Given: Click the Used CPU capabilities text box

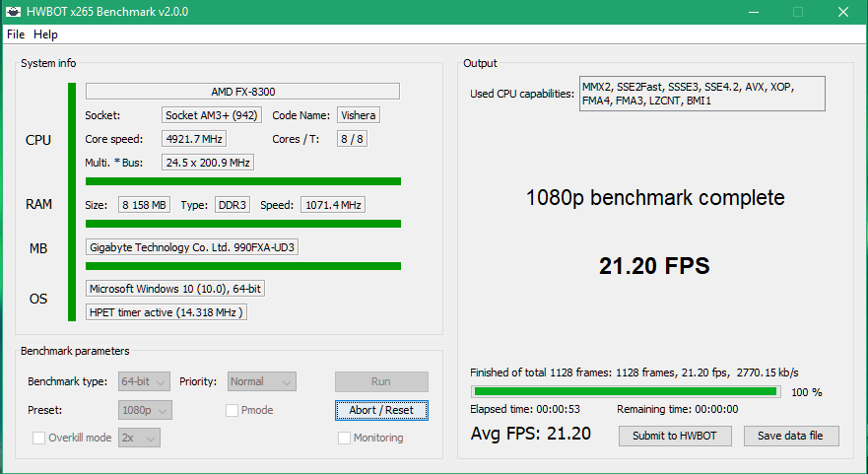Looking at the screenshot, I should [x=701, y=94].
